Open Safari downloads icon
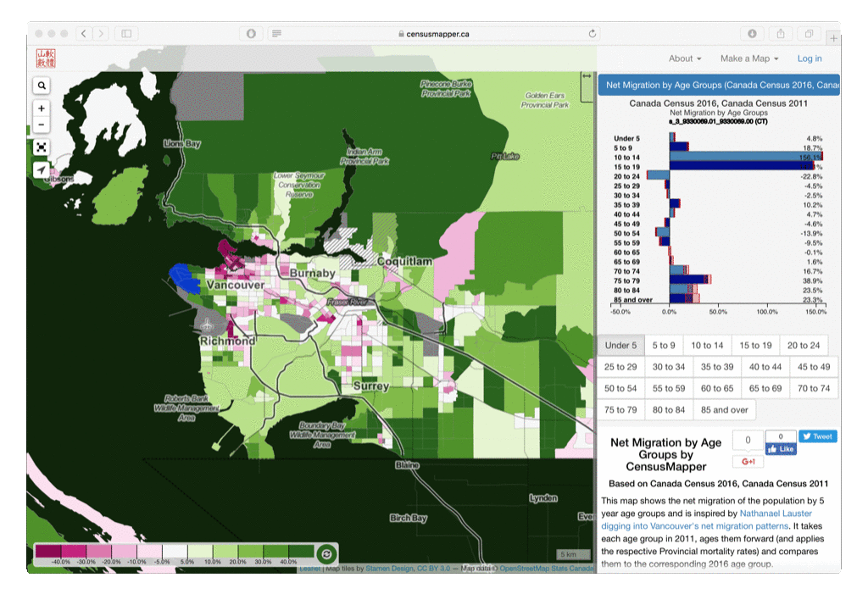Image resolution: width=868 pixels, height=605 pixels. tap(753, 34)
